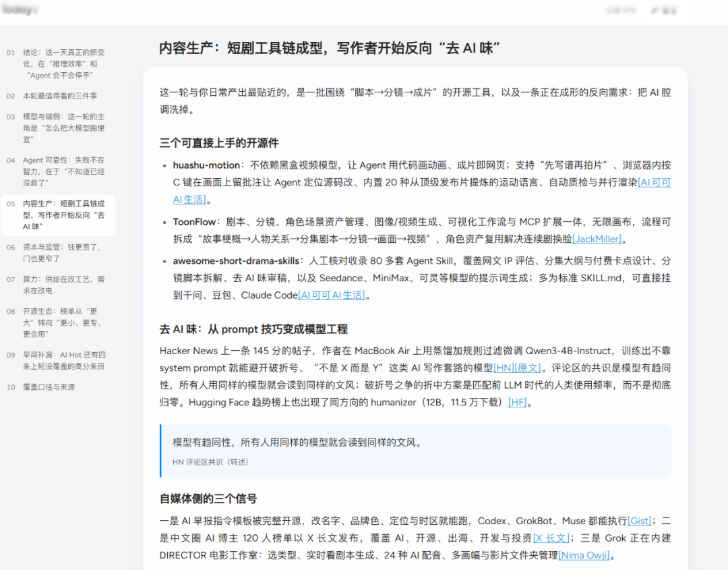Click heading 去 AI 味：从 prompt 技巧变成模型工程

[253, 329]
